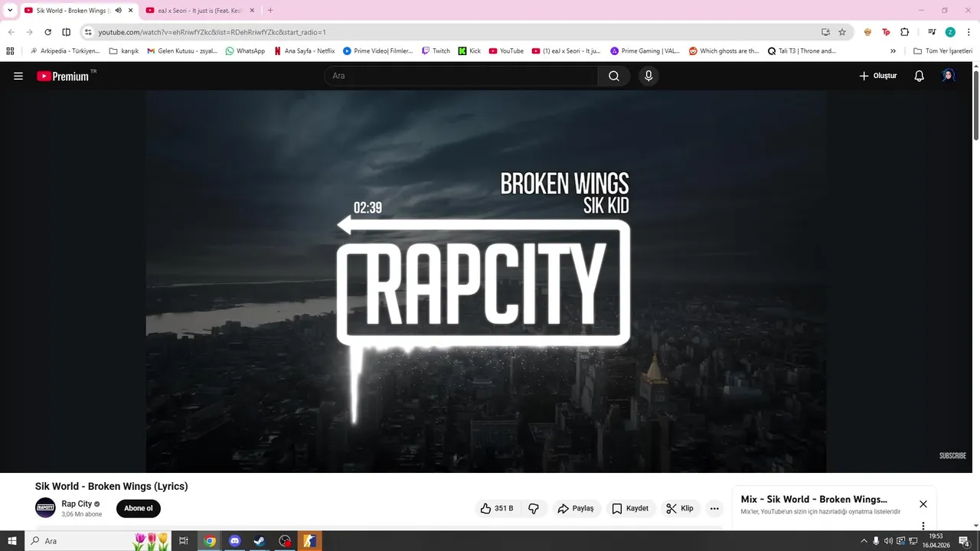
Task: Open more actions three-dot menu
Action: 714,508
